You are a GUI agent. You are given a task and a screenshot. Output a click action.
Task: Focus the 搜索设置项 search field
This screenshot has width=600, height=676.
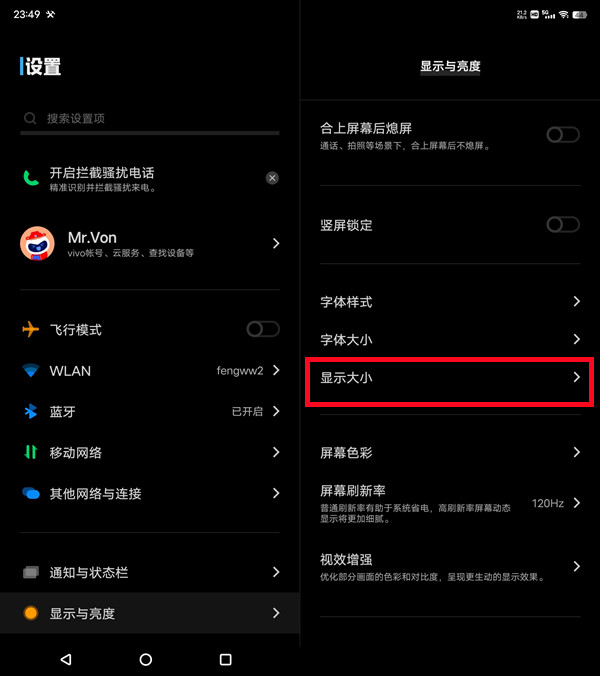tap(150, 118)
